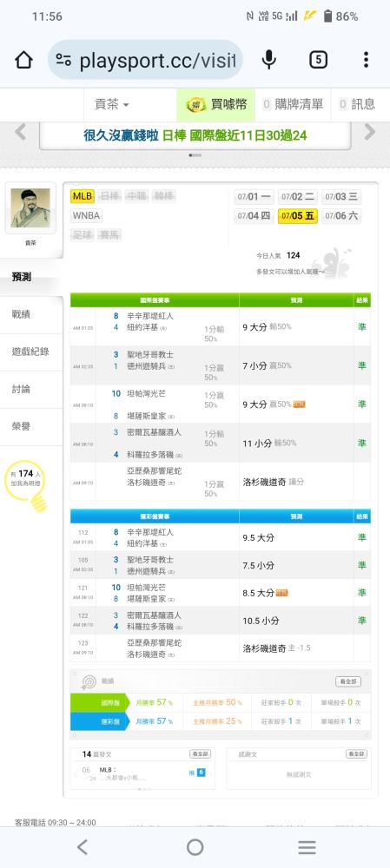Tap the playsport.cc address bar
390x868 pixels.
[x=145, y=60]
